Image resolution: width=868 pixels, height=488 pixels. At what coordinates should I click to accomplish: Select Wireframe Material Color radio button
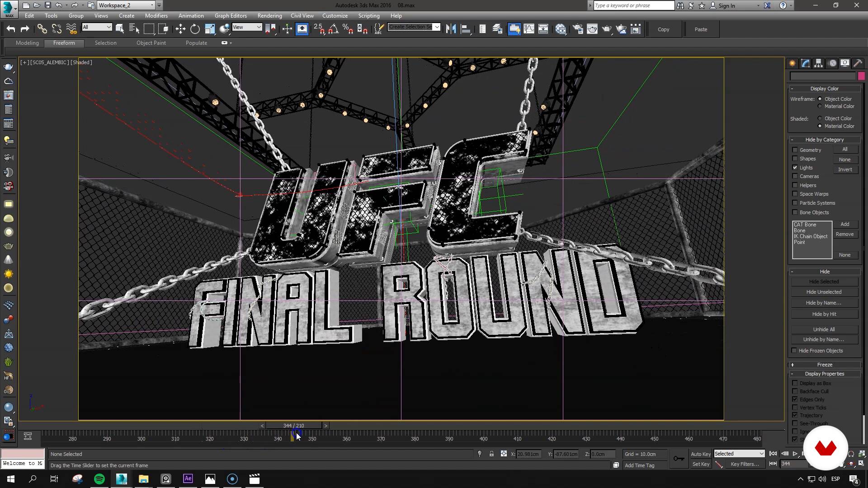pyautogui.click(x=820, y=106)
